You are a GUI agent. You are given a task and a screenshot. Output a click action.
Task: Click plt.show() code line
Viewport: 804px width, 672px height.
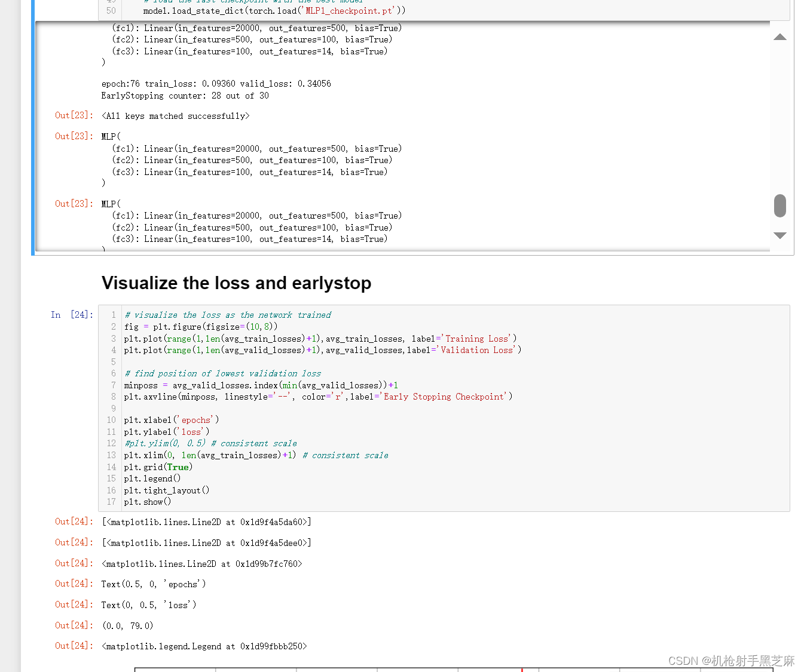[147, 502]
